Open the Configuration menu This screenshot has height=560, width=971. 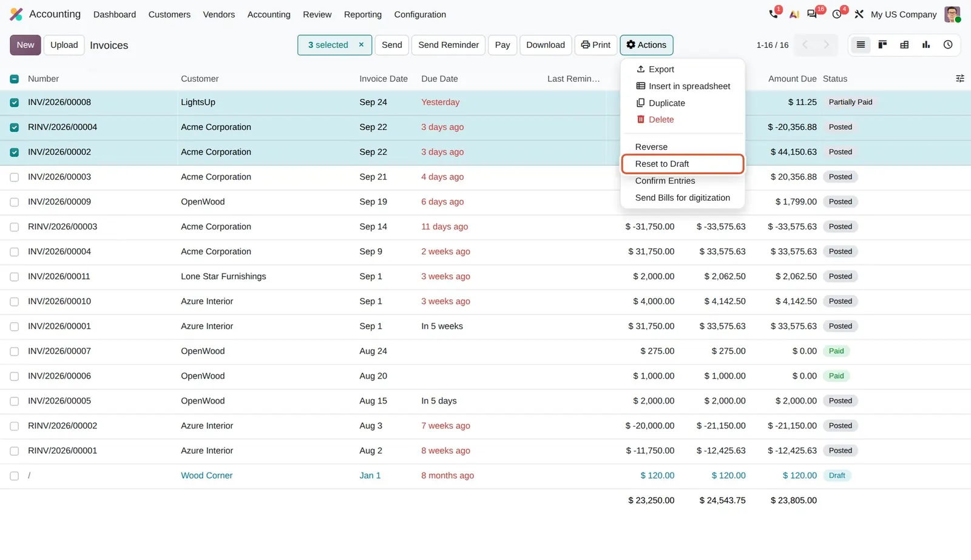coord(420,15)
